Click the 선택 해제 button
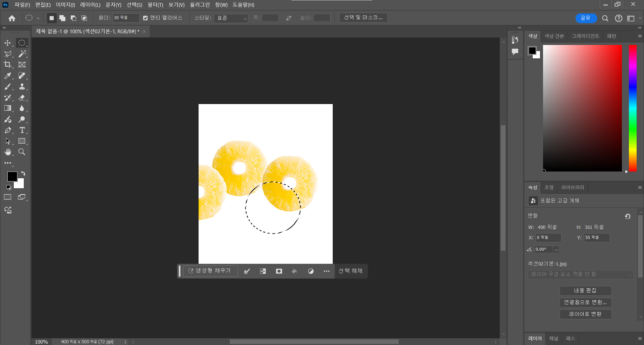 [x=351, y=271]
